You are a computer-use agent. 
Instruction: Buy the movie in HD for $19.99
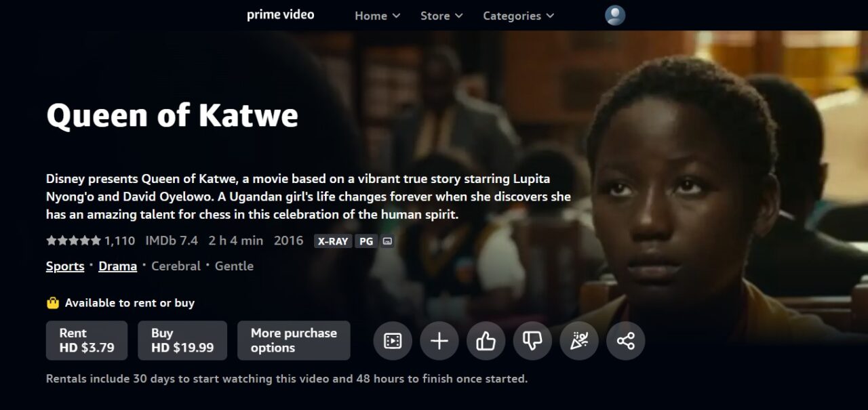[x=182, y=340]
